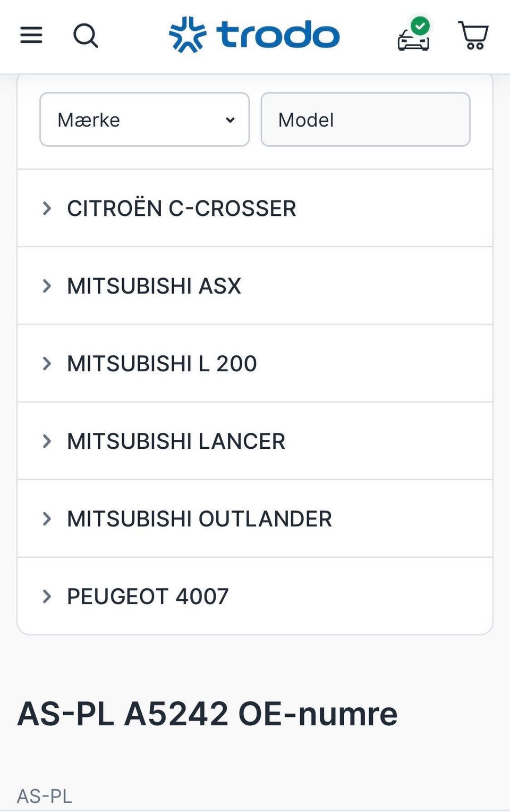The height and width of the screenshot is (812, 510).
Task: Click the MITSUBISHI OUTLANDER chevron
Action: [x=47, y=519]
